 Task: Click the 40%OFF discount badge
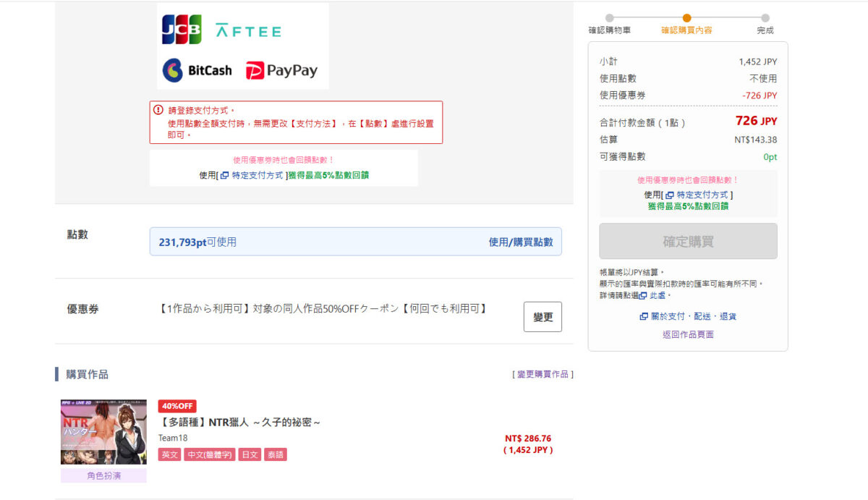tap(177, 406)
